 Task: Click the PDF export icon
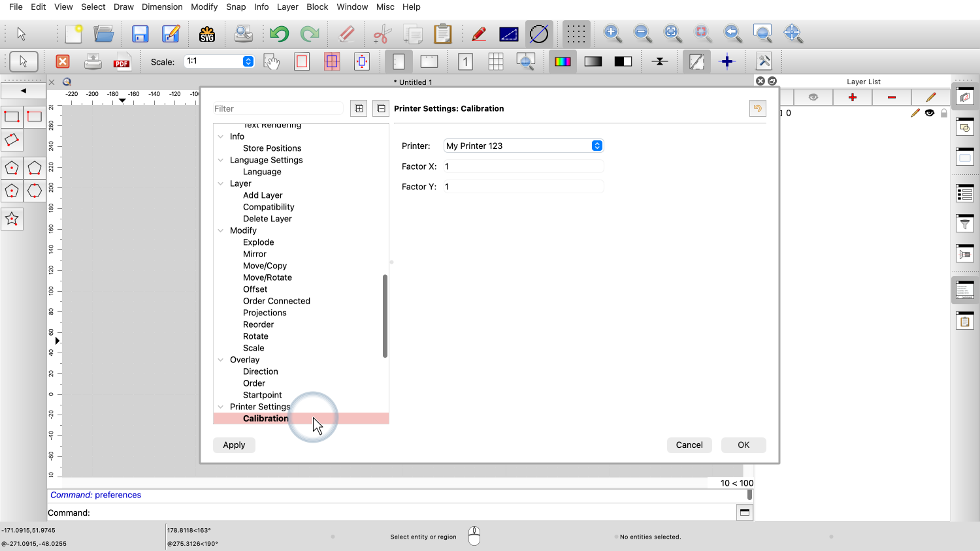point(122,62)
